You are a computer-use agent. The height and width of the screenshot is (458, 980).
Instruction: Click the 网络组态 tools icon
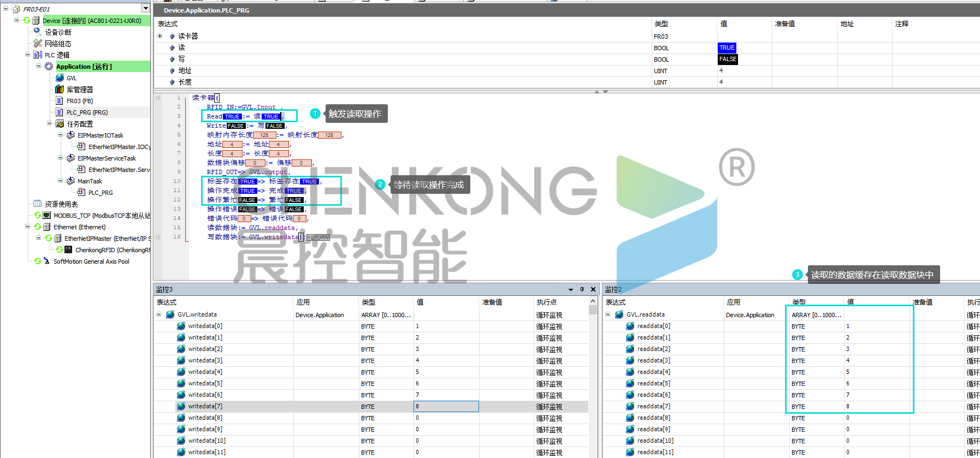[38, 43]
